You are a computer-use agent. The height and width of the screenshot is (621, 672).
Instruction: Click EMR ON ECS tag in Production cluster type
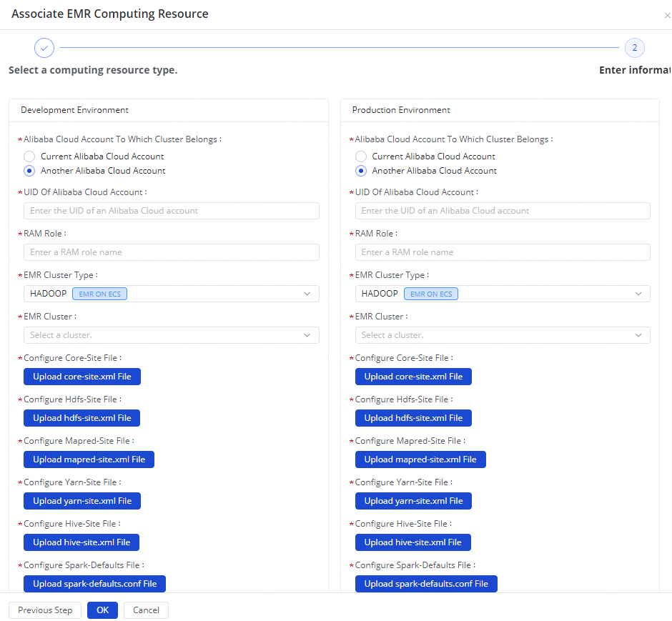pos(431,294)
